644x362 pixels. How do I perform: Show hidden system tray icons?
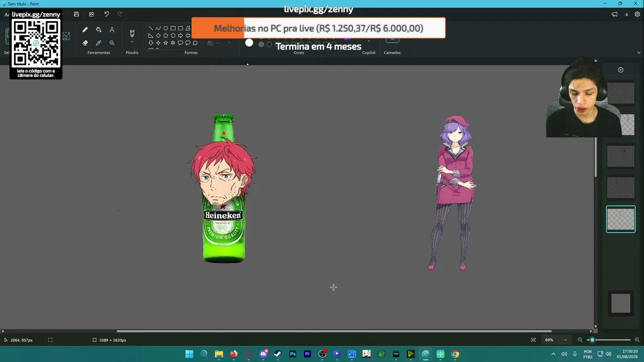553,354
